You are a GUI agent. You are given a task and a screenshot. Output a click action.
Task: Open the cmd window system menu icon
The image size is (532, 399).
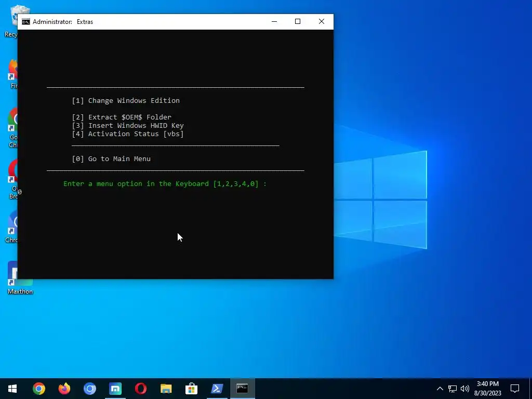click(26, 22)
